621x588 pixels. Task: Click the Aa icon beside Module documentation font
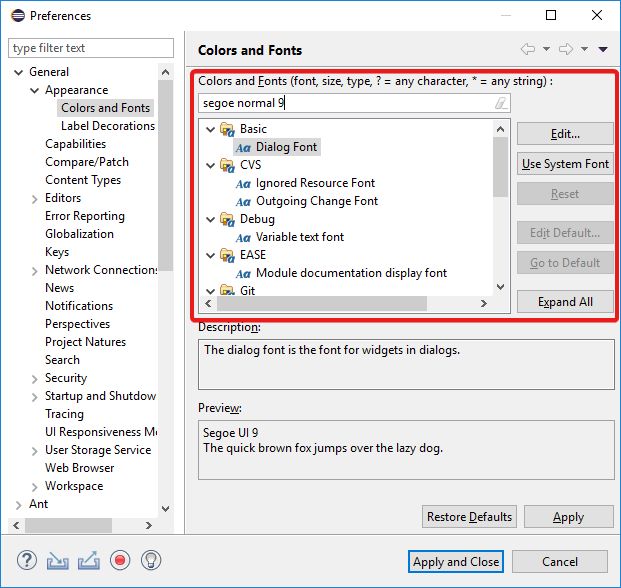(243, 274)
